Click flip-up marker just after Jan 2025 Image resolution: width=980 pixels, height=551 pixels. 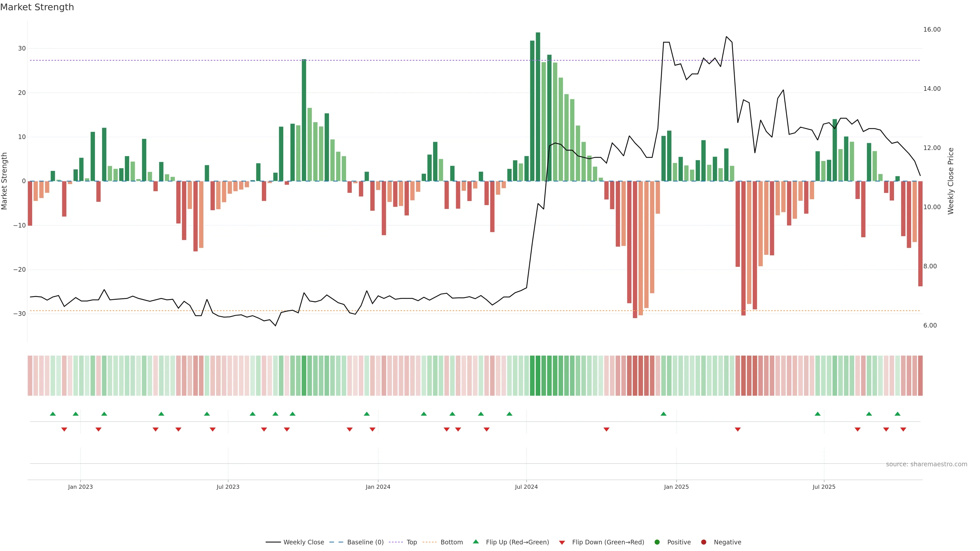coord(664,414)
